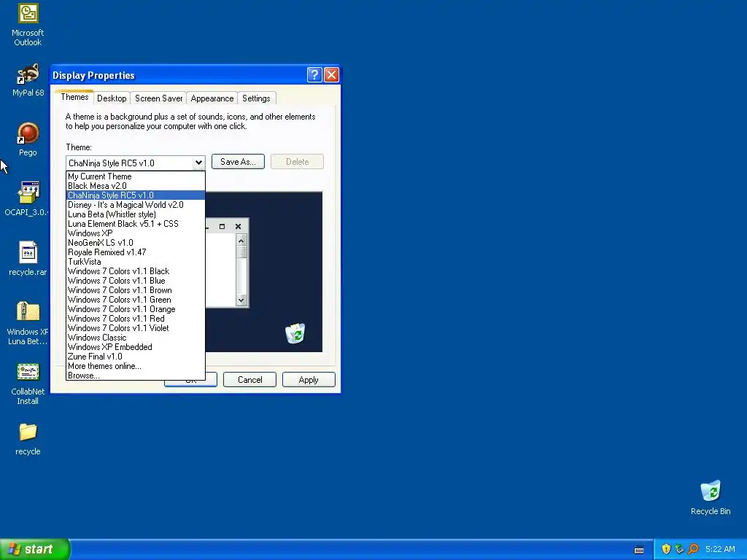
Task: Click the magnifier search tray icon
Action: [x=693, y=549]
